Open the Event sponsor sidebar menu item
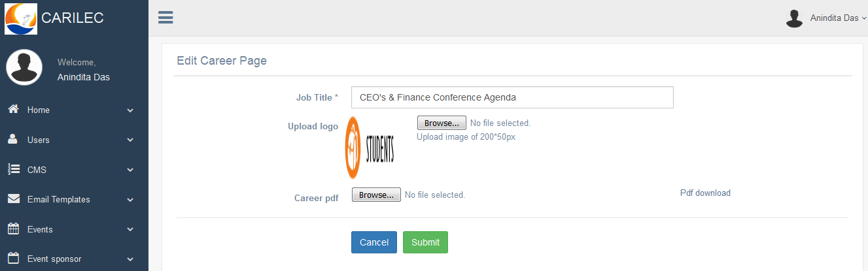The image size is (868, 271). click(x=74, y=259)
